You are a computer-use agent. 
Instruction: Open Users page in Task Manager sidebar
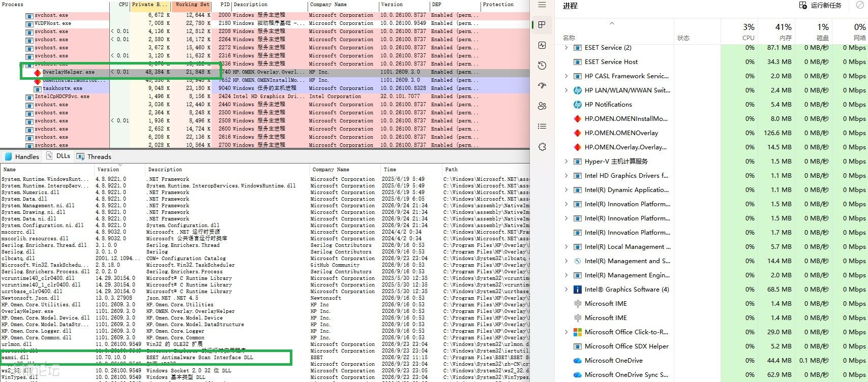(x=542, y=106)
